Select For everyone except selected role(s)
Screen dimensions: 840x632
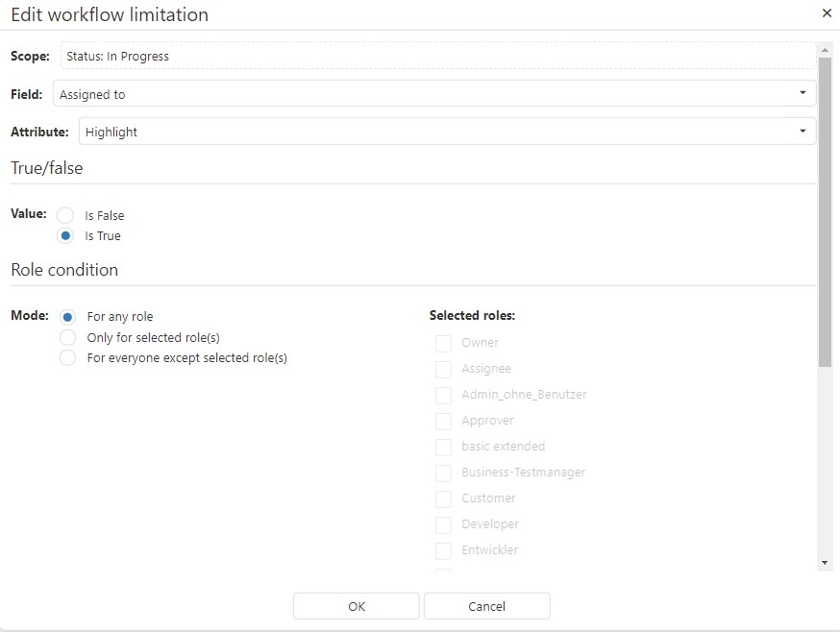pyautogui.click(x=68, y=358)
